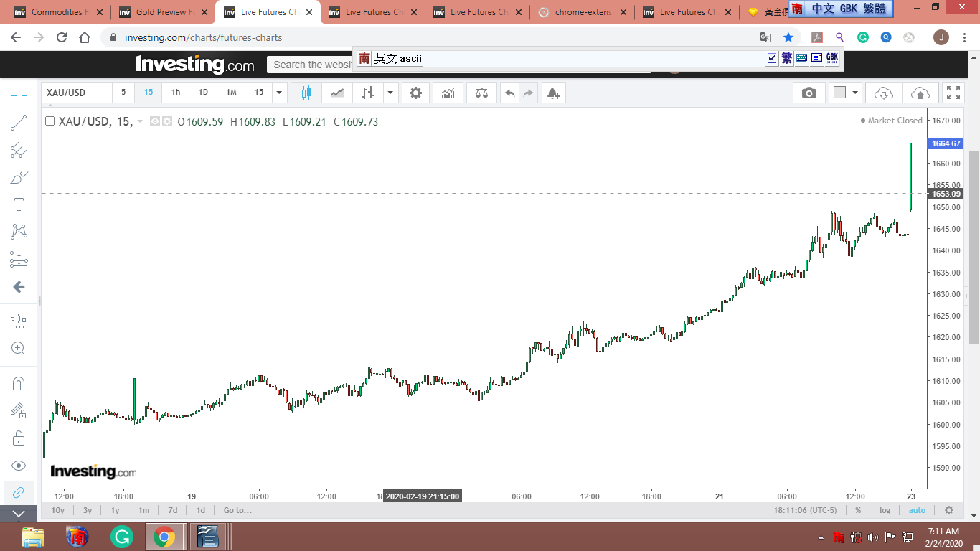Expand the time interval dropdown arrow
The image size is (980, 551).
(x=279, y=93)
